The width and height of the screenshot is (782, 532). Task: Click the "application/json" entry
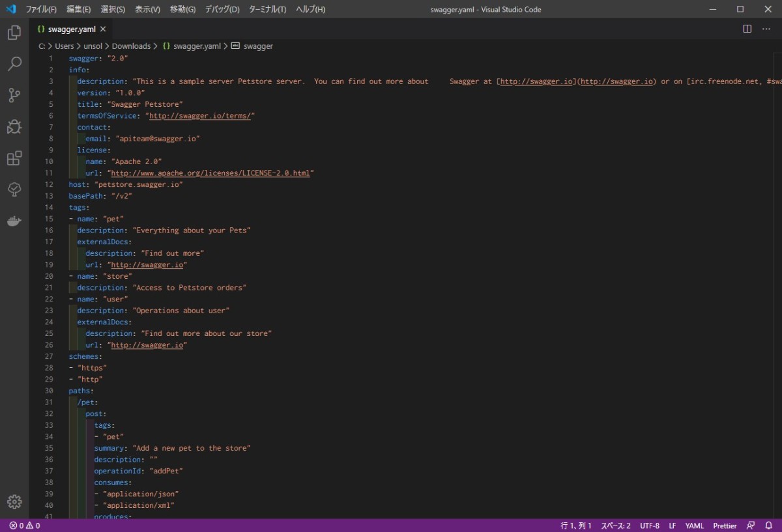pos(141,494)
